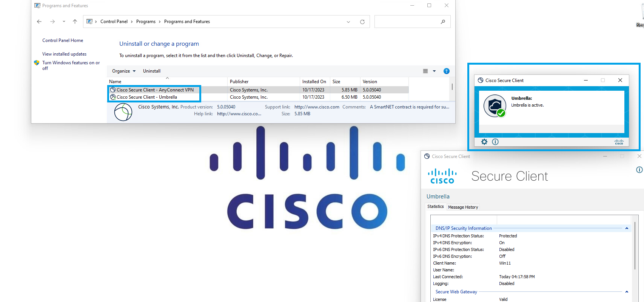Click the info icon in Secure Client header
Image resolution: width=644 pixels, height=302 pixels.
(x=639, y=170)
